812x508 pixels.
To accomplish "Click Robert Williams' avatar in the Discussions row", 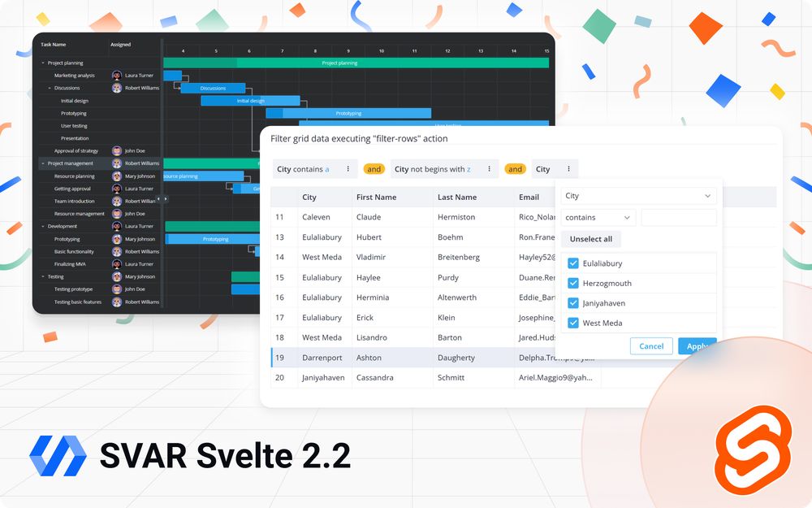I will point(117,88).
